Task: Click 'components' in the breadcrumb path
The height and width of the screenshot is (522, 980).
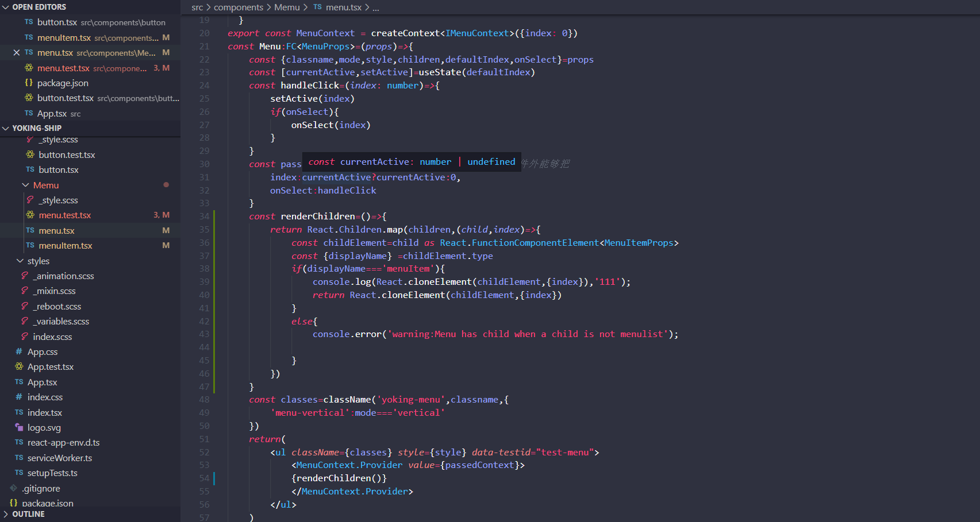Action: click(239, 7)
